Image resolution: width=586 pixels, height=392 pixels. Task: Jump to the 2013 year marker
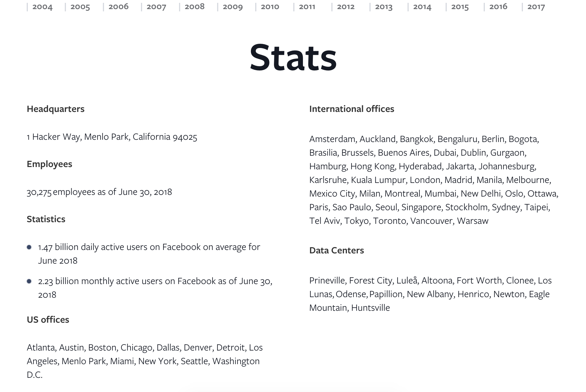[384, 7]
